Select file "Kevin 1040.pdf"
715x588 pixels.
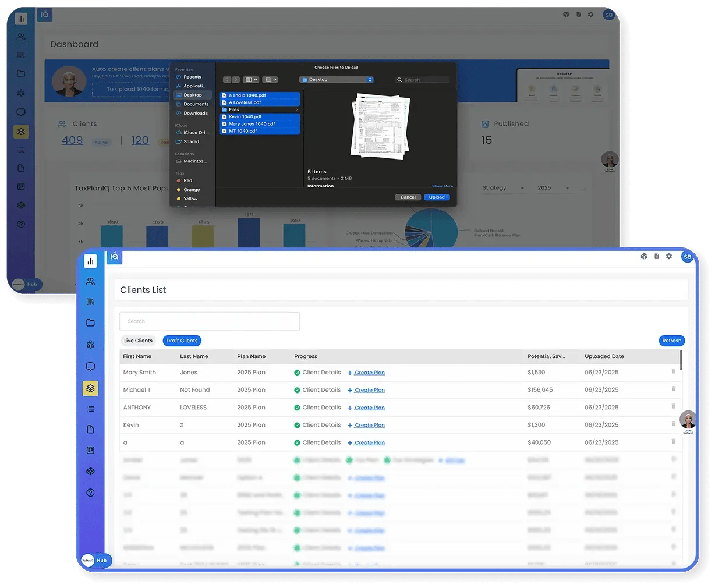(260, 116)
